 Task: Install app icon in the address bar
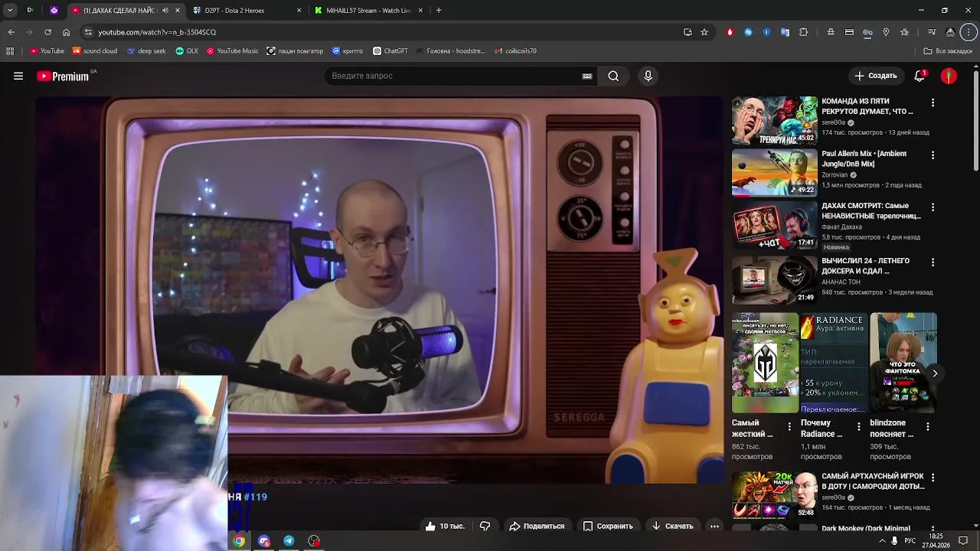pyautogui.click(x=688, y=32)
